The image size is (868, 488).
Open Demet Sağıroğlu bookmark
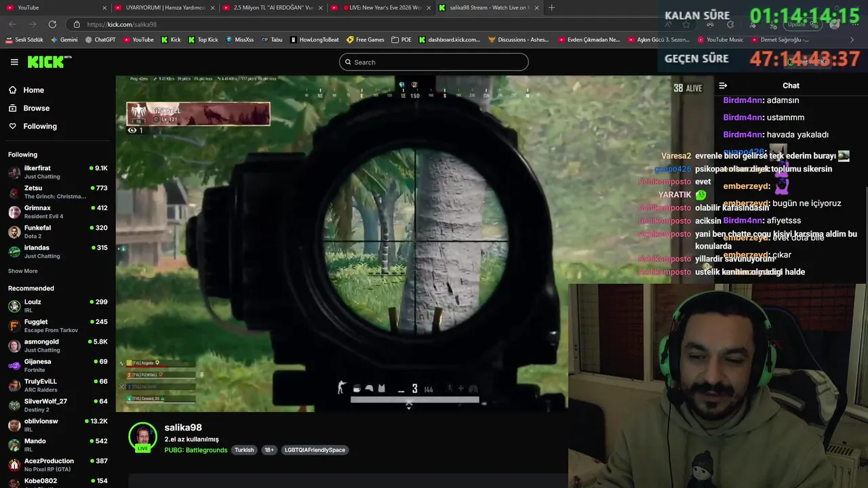coord(780,40)
